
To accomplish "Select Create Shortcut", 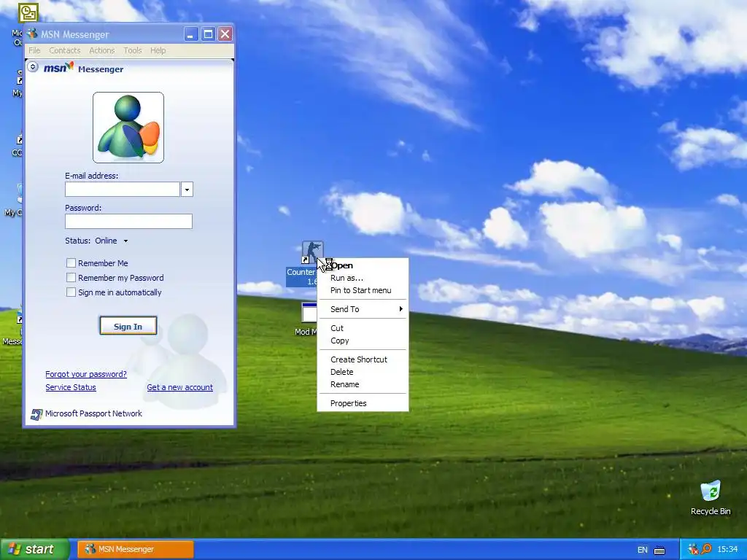I will (x=363, y=359).
